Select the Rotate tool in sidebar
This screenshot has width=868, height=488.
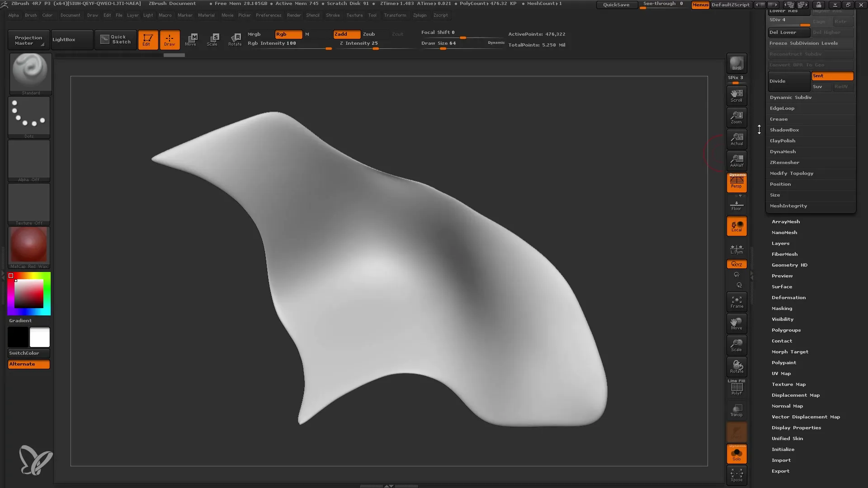pos(736,366)
